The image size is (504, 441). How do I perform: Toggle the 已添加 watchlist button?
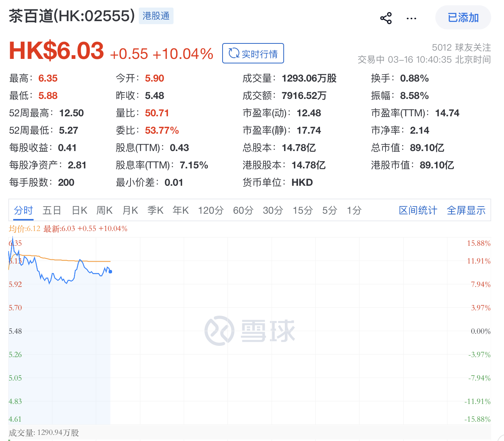[463, 18]
